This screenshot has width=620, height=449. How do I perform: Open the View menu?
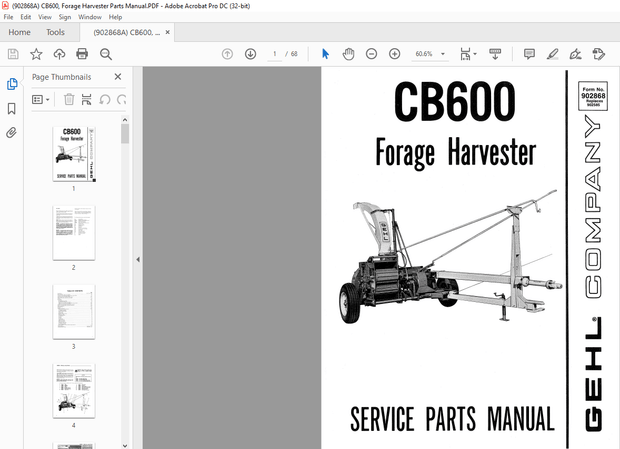pos(45,17)
